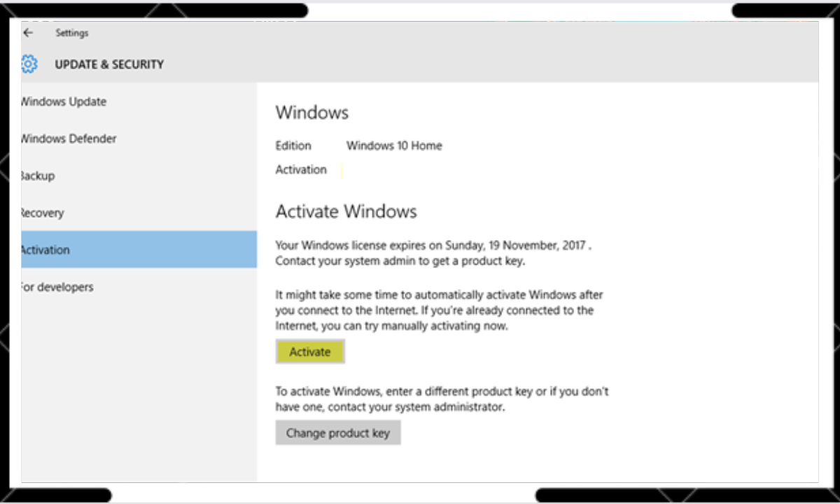The height and width of the screenshot is (504, 840).
Task: Go to Windows Defender settings
Action: click(x=69, y=139)
